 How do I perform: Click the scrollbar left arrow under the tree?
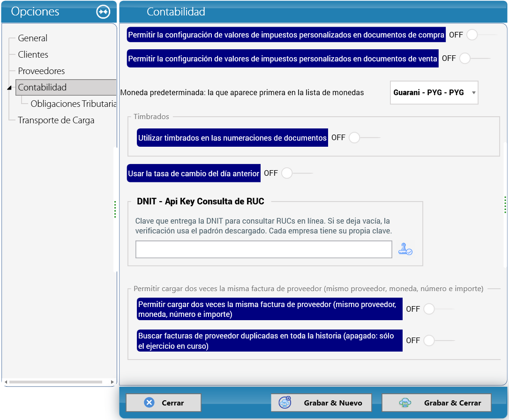(6, 382)
